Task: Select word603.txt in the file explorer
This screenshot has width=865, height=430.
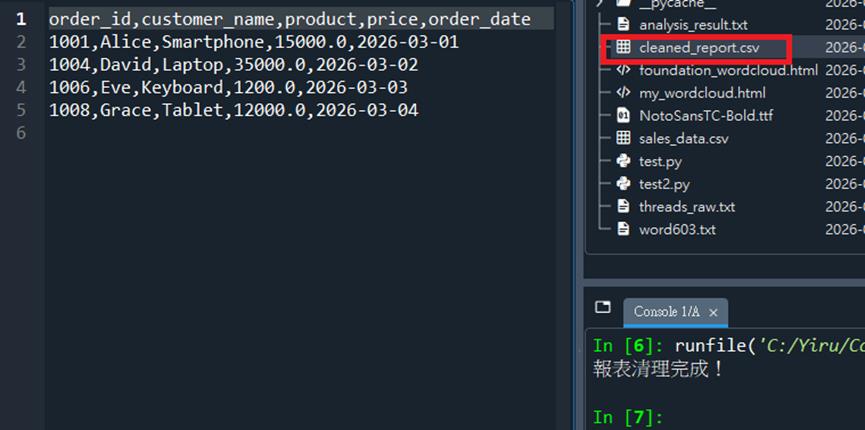Action: point(677,230)
